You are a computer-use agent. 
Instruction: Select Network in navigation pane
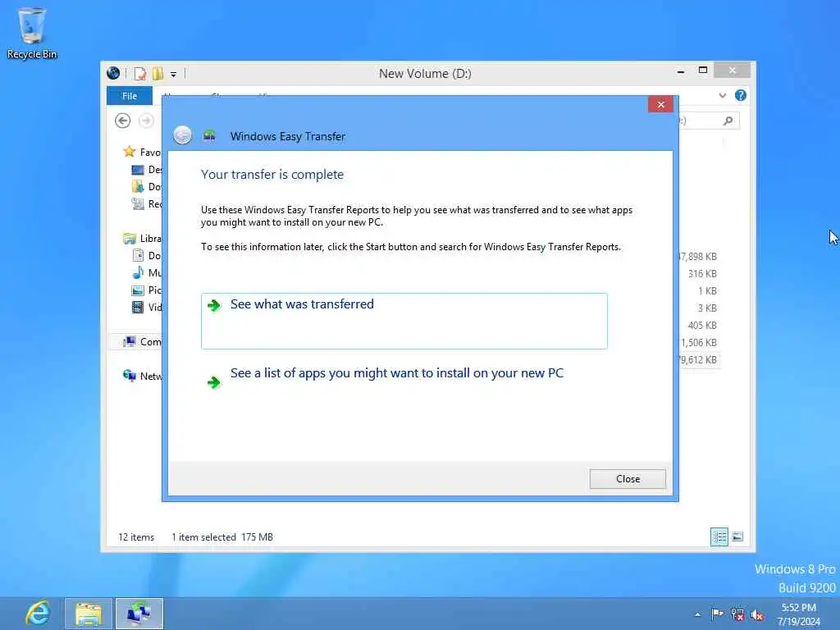[x=142, y=376]
